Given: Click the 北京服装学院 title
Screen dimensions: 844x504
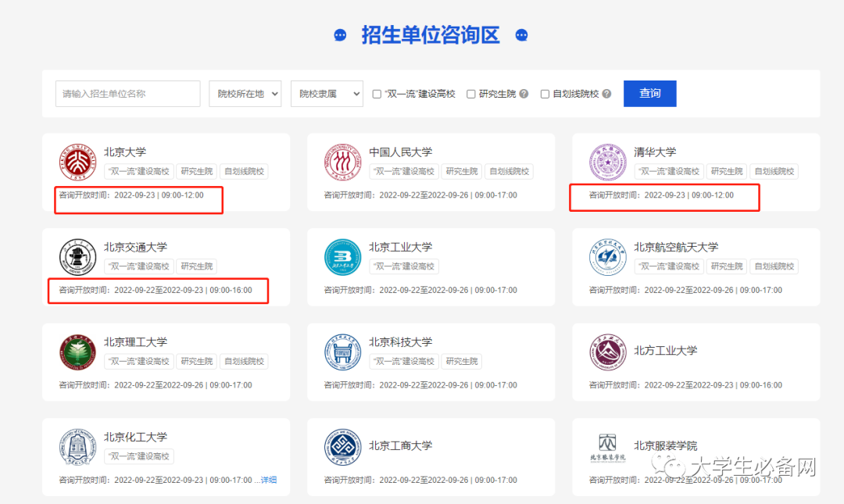Looking at the screenshot, I should pyautogui.click(x=666, y=446).
